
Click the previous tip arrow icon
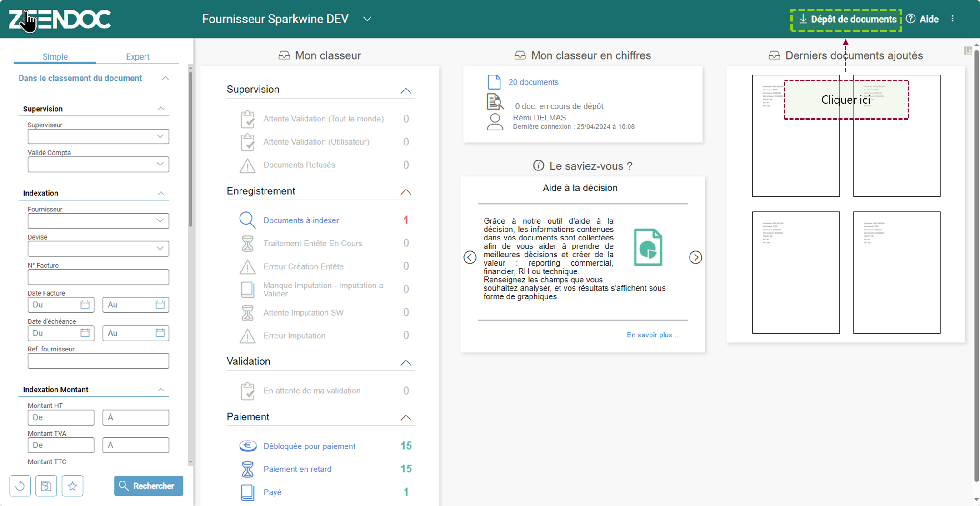470,257
